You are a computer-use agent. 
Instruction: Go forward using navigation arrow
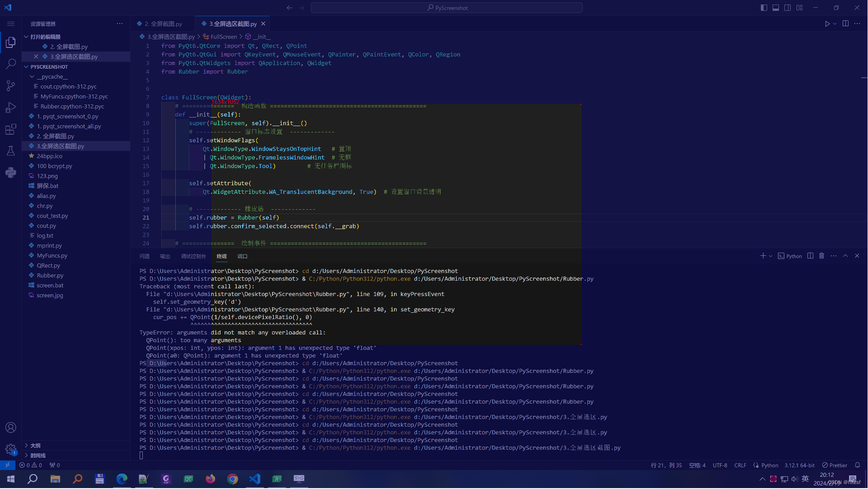[301, 8]
